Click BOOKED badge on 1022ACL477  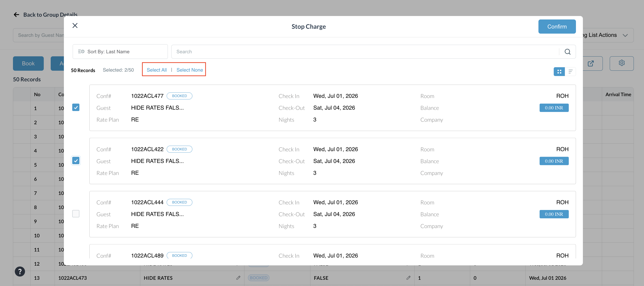pyautogui.click(x=179, y=96)
